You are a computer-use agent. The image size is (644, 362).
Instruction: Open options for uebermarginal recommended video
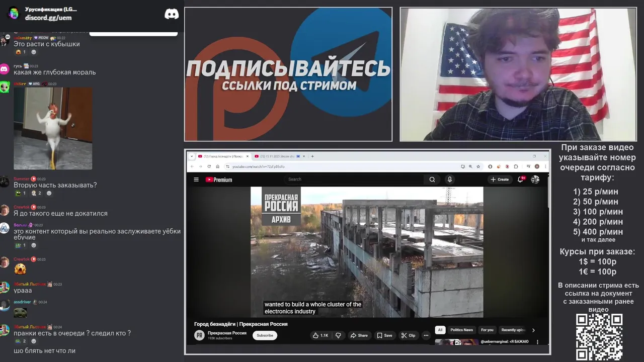(x=537, y=342)
